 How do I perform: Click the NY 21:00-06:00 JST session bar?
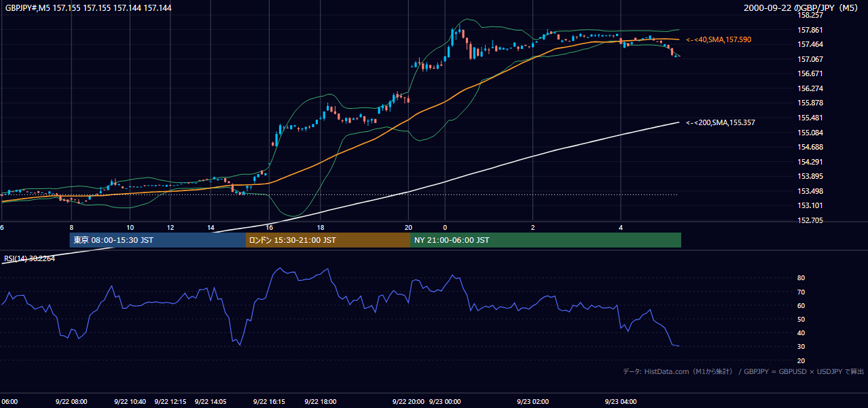(545, 240)
